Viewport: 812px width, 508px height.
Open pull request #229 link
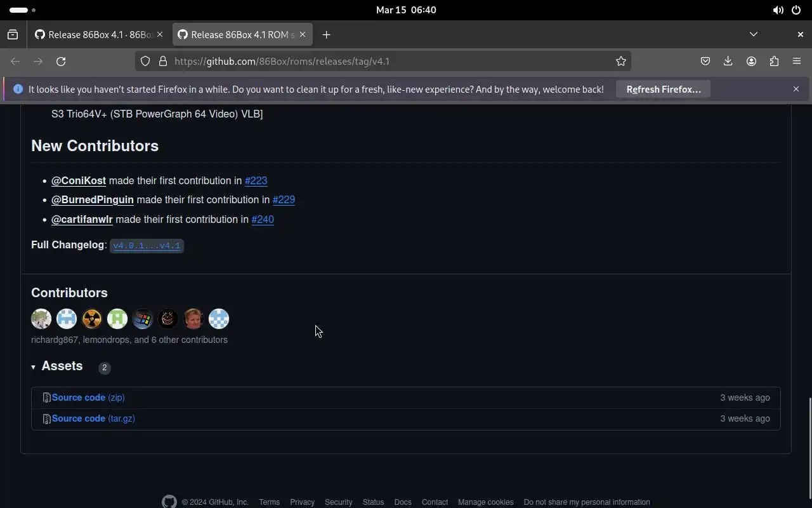tap(284, 199)
